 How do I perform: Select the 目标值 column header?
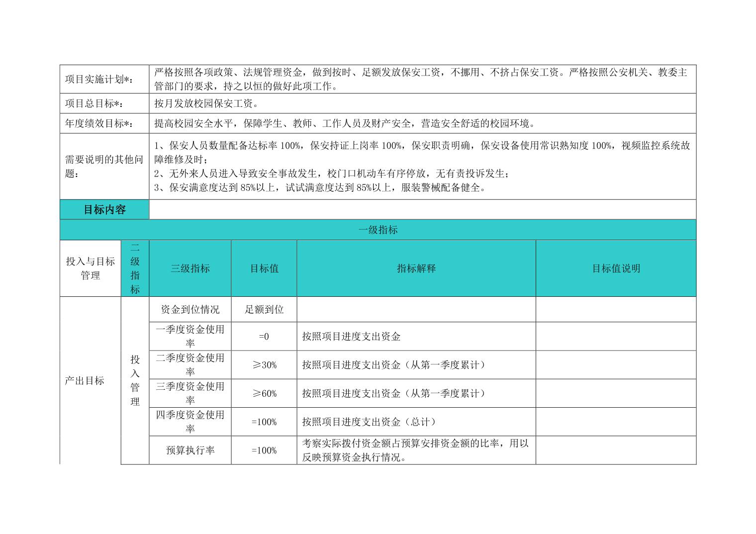point(264,268)
